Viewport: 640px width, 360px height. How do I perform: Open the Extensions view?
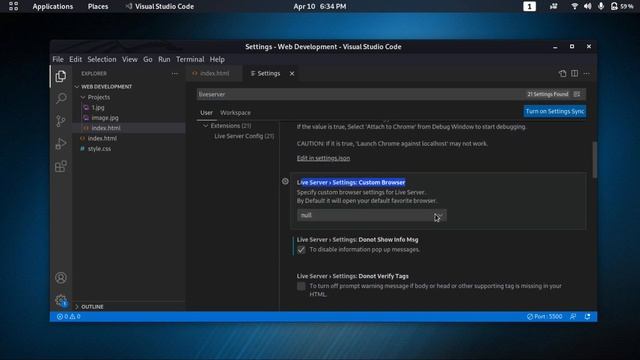61,166
